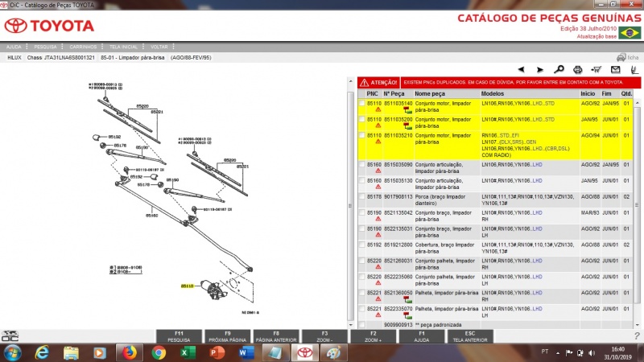Open Excel from the taskbar
The height and width of the screenshot is (362, 644).
188,352
